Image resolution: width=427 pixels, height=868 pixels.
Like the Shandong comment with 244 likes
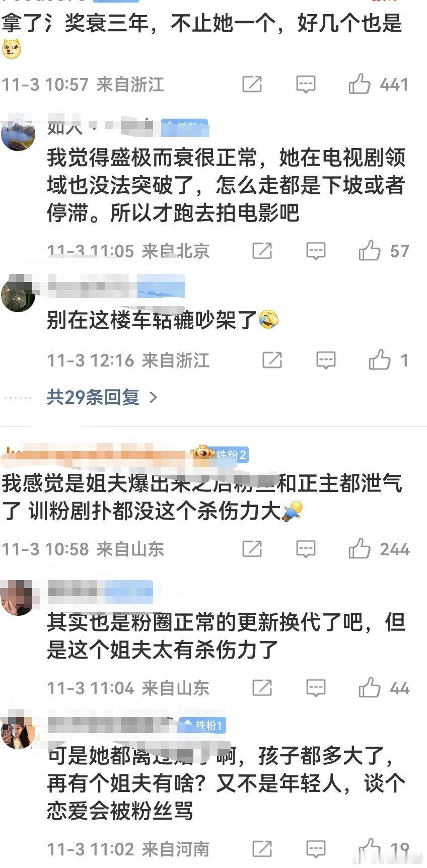[360, 548]
